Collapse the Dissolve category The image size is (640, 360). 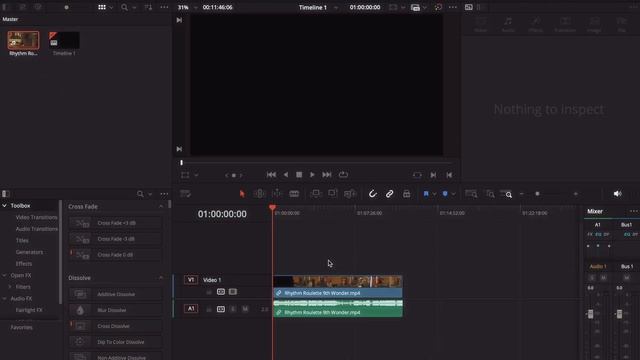(160, 278)
